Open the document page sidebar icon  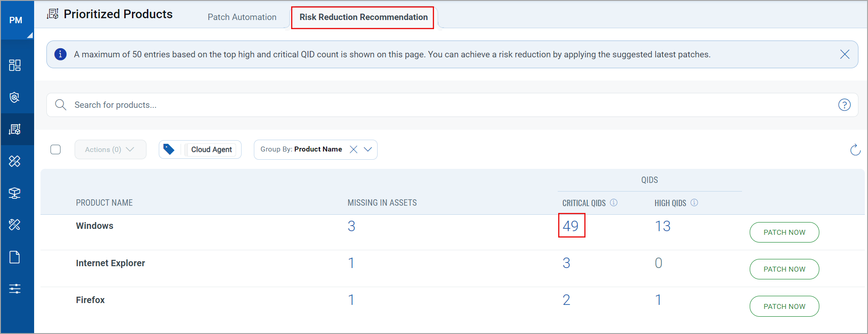click(x=15, y=257)
